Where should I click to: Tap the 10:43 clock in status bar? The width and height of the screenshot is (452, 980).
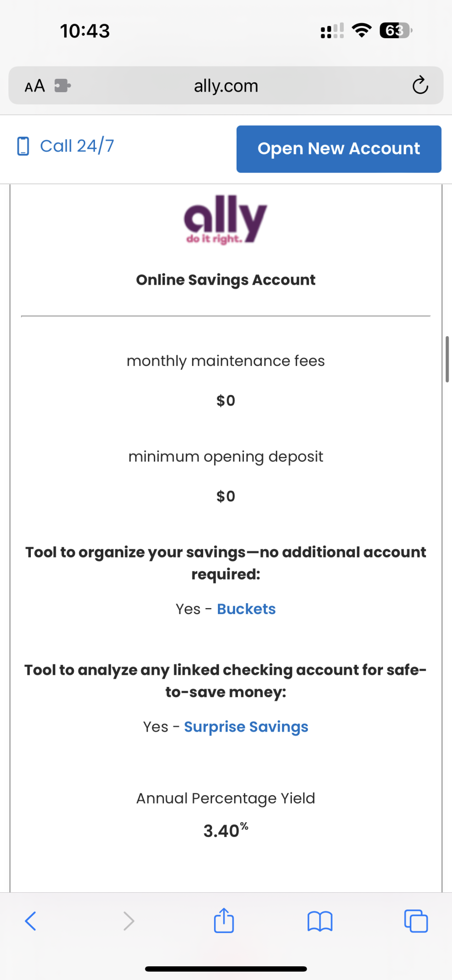point(85,31)
